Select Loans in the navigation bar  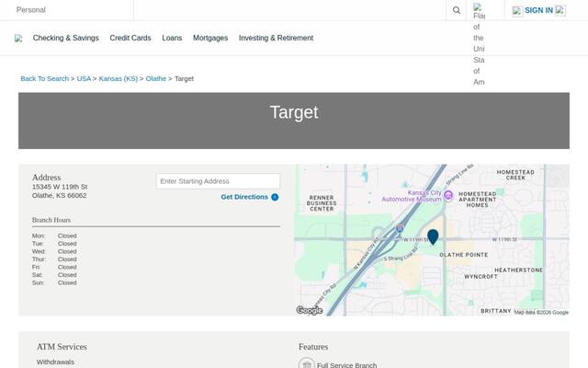coord(172,38)
